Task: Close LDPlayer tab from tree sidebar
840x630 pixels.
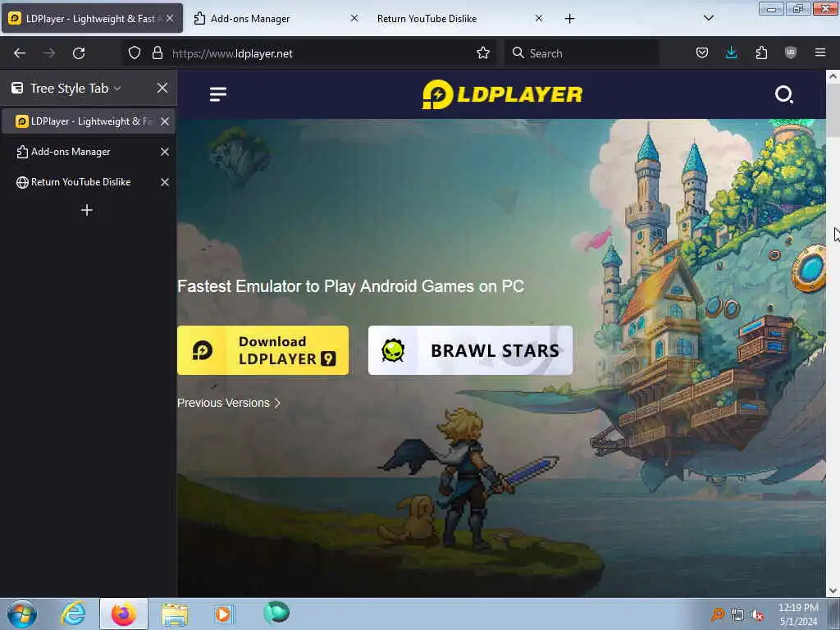Action: click(164, 121)
